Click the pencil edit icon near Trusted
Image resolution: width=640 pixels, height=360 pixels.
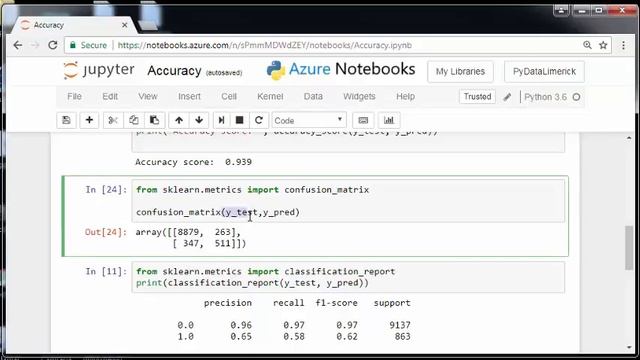click(507, 97)
